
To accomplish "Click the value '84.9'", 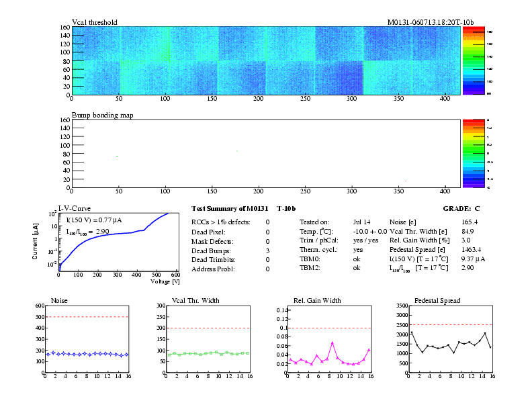I will (x=468, y=232).
